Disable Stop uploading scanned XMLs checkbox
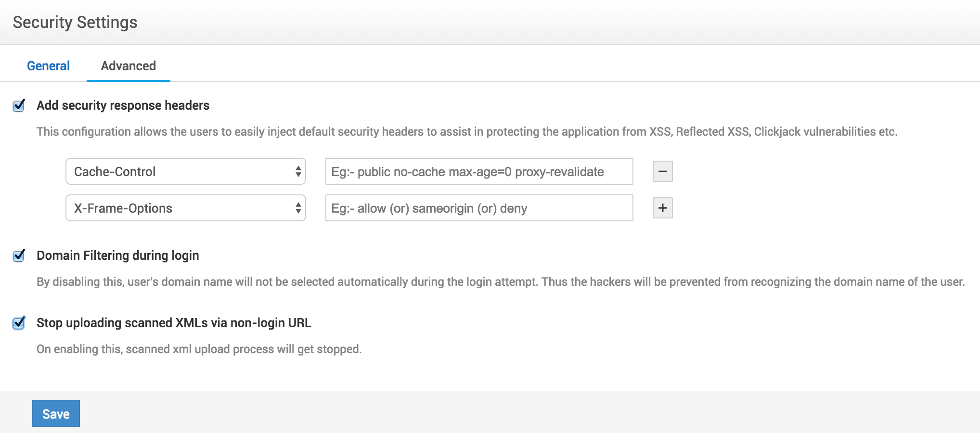Screen dimensions: 980x433 [19, 323]
